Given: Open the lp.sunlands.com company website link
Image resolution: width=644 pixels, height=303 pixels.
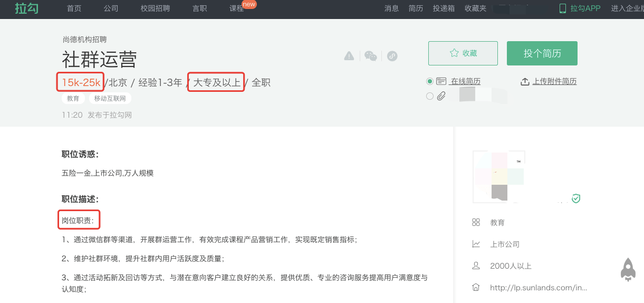Looking at the screenshot, I should [x=539, y=288].
